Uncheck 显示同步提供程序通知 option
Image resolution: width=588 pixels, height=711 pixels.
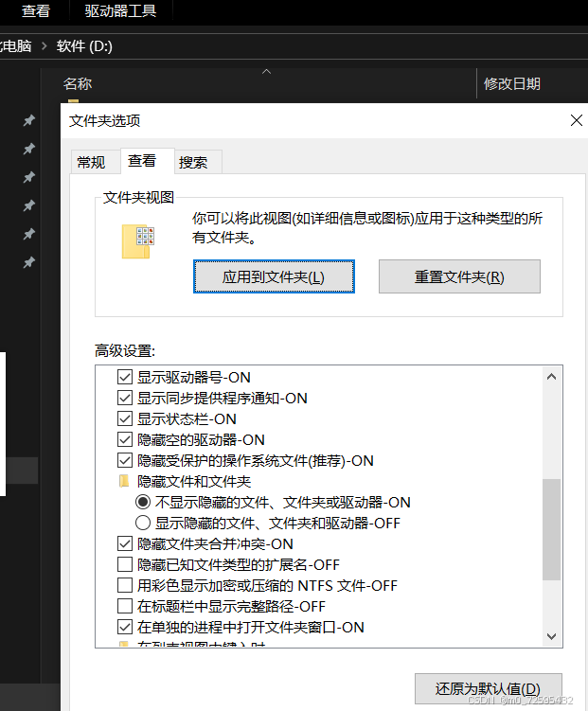coord(125,398)
